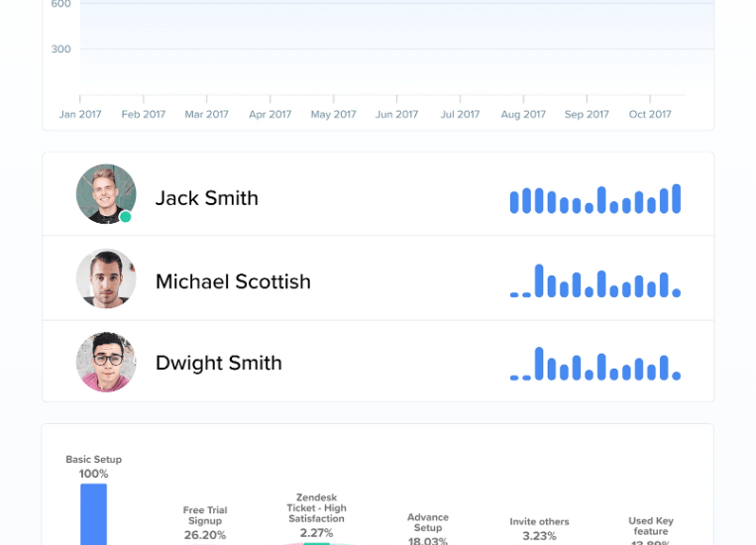Click Oct 2017 on chart axis

650,115
